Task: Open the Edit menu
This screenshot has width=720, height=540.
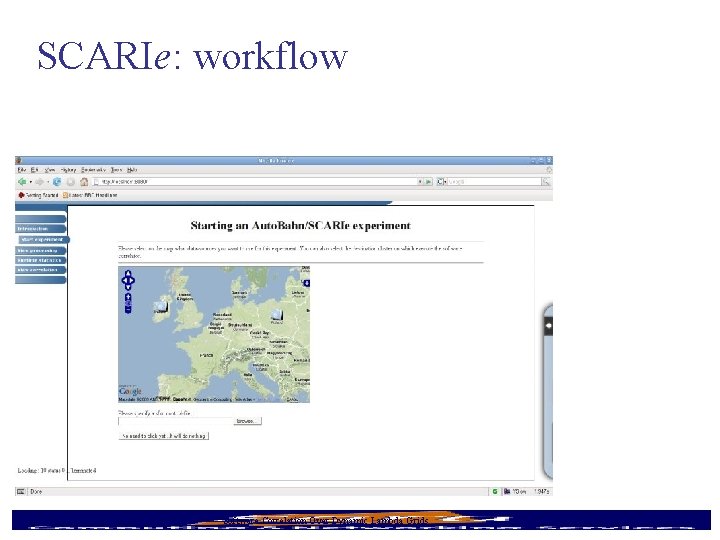Action: coord(34,170)
